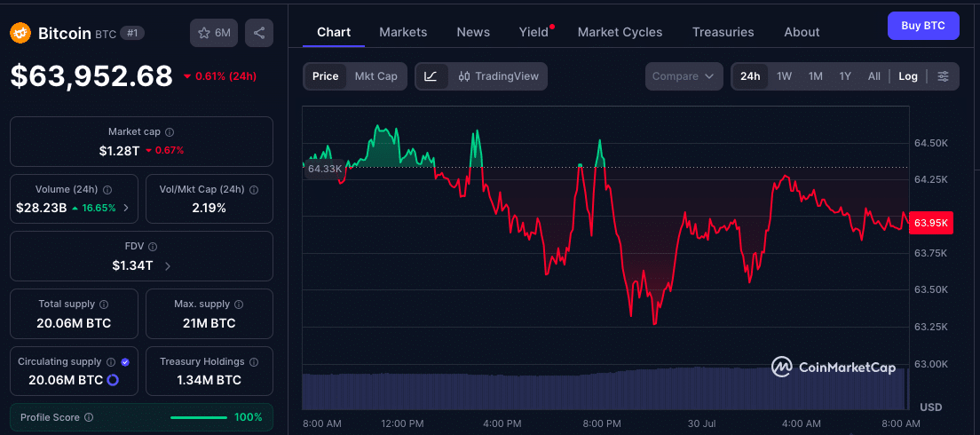Click the 63.95K current price label
The image size is (980, 435).
pos(930,223)
